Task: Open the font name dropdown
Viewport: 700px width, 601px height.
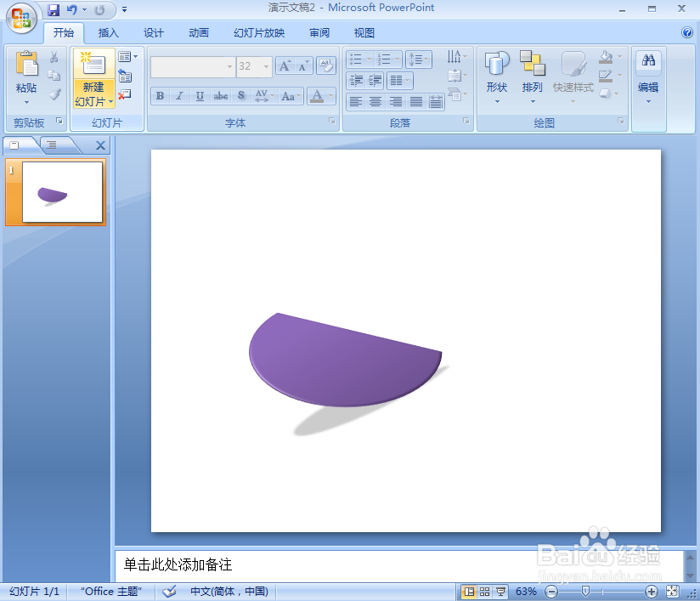Action: [229, 66]
